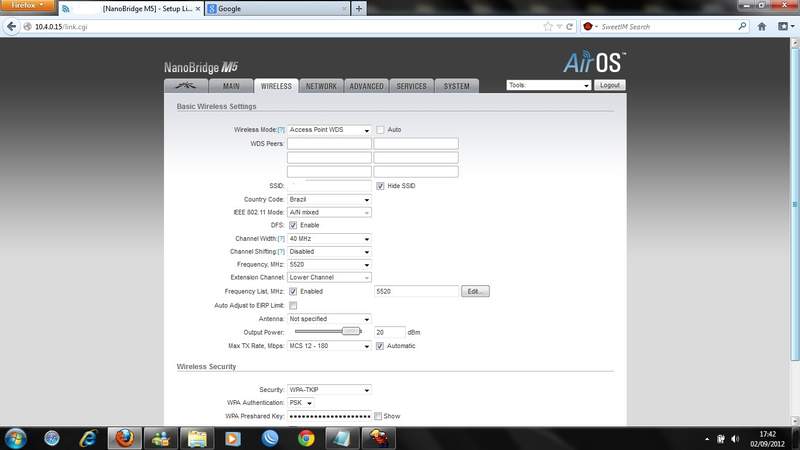
Task: Open help for Channel Shifting [?]
Action: [x=281, y=252]
